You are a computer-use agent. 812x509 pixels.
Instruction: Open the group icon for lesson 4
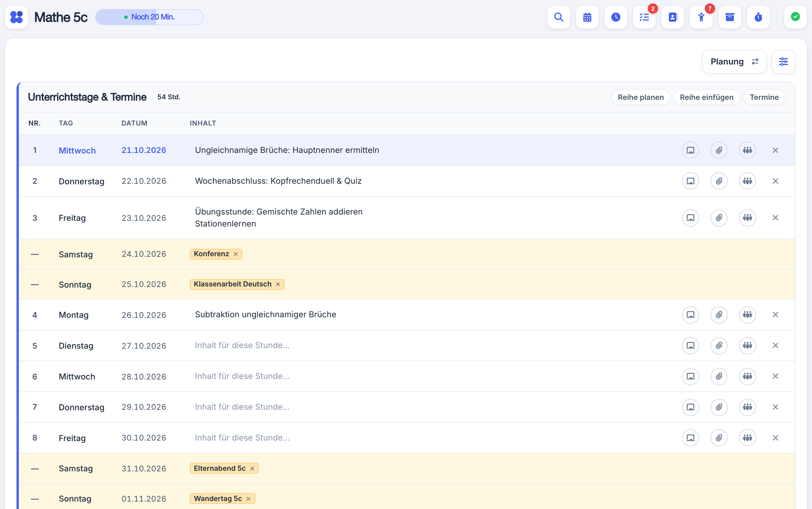click(x=747, y=315)
